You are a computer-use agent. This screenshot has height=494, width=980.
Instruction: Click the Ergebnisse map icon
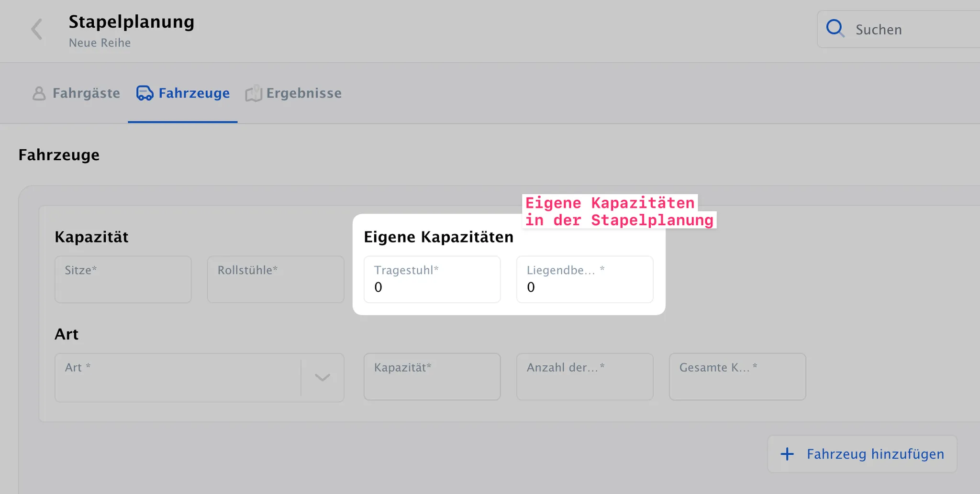(x=254, y=93)
